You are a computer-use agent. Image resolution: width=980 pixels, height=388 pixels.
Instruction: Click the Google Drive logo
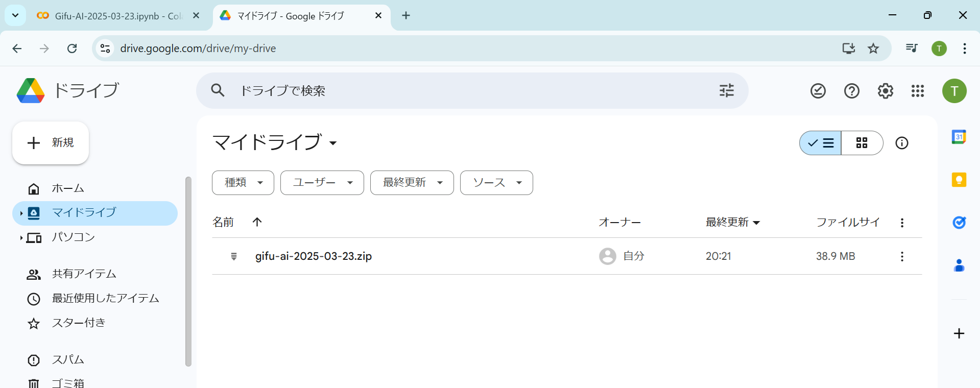(31, 91)
